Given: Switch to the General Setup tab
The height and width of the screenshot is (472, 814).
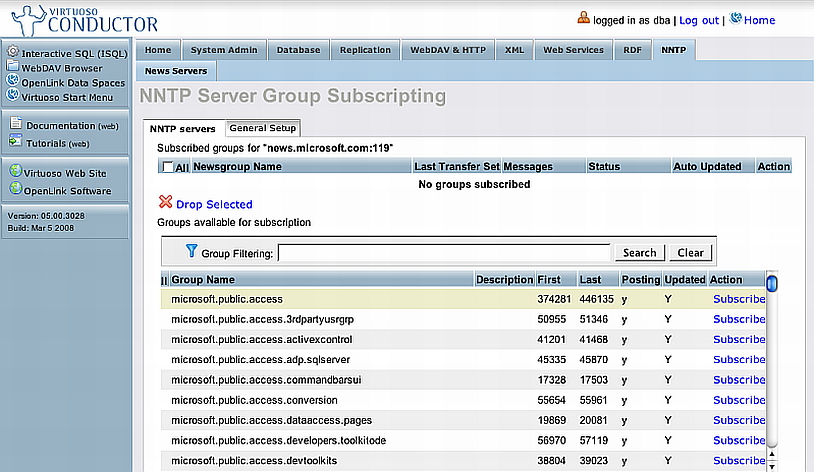Looking at the screenshot, I should click(262, 128).
